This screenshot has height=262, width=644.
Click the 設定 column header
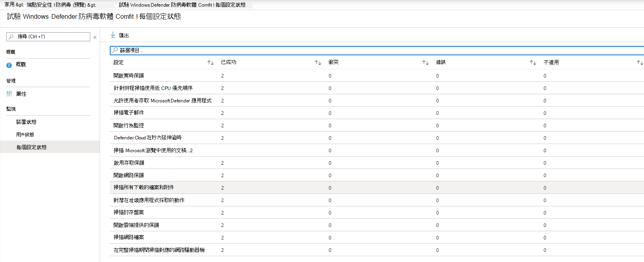[118, 62]
